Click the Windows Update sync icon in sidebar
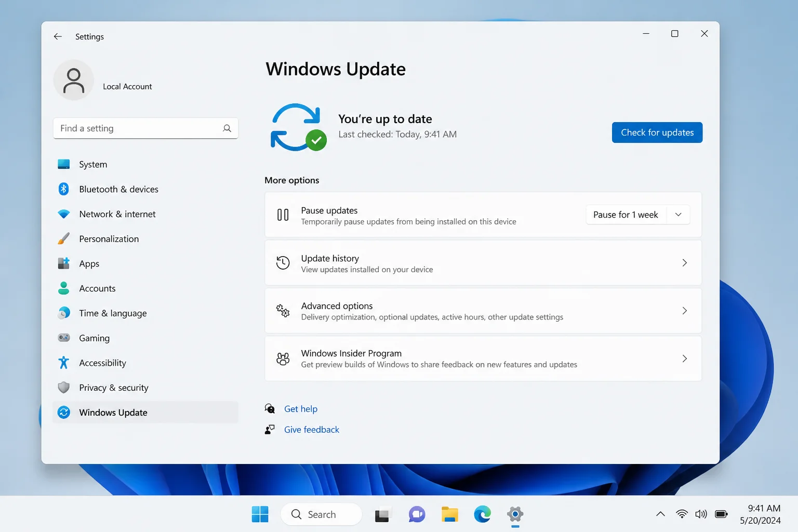The height and width of the screenshot is (532, 798). [x=64, y=413]
